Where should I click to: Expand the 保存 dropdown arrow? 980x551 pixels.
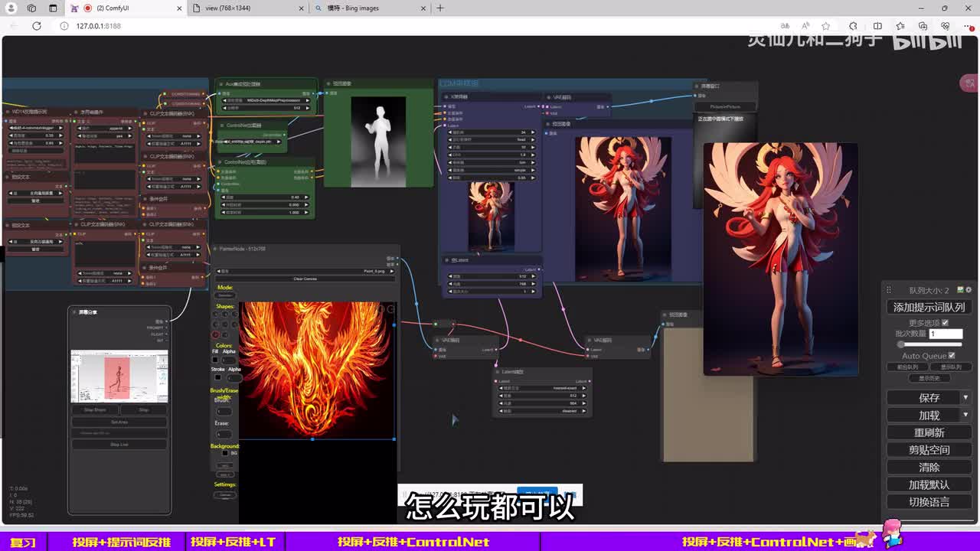click(x=965, y=398)
